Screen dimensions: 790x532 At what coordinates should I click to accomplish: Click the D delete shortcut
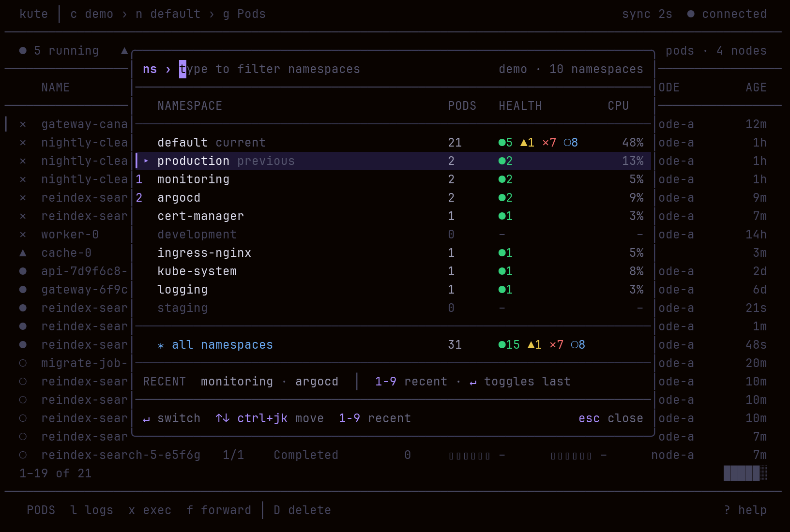pos(302,510)
